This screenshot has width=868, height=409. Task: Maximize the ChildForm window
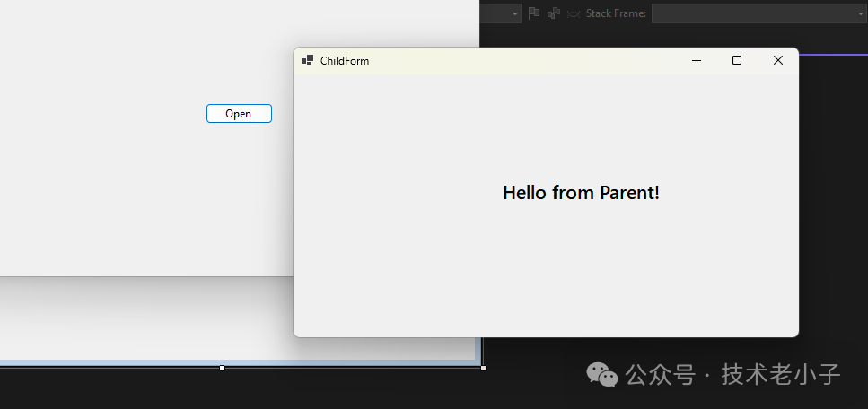coord(737,60)
